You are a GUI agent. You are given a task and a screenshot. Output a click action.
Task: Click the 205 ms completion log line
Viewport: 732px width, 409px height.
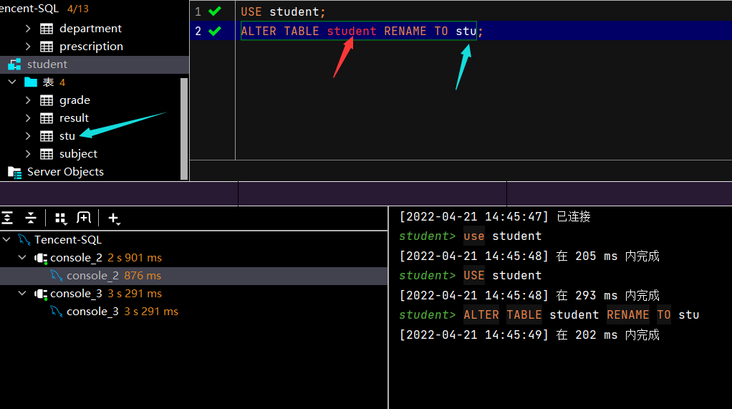(529, 256)
